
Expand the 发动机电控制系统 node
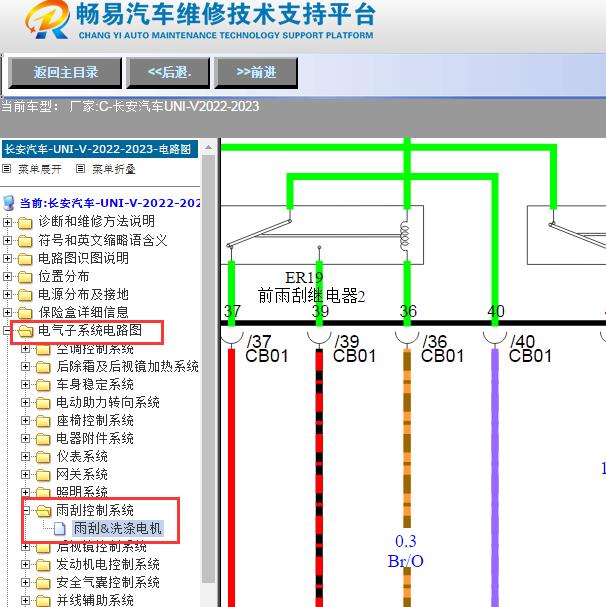25,565
